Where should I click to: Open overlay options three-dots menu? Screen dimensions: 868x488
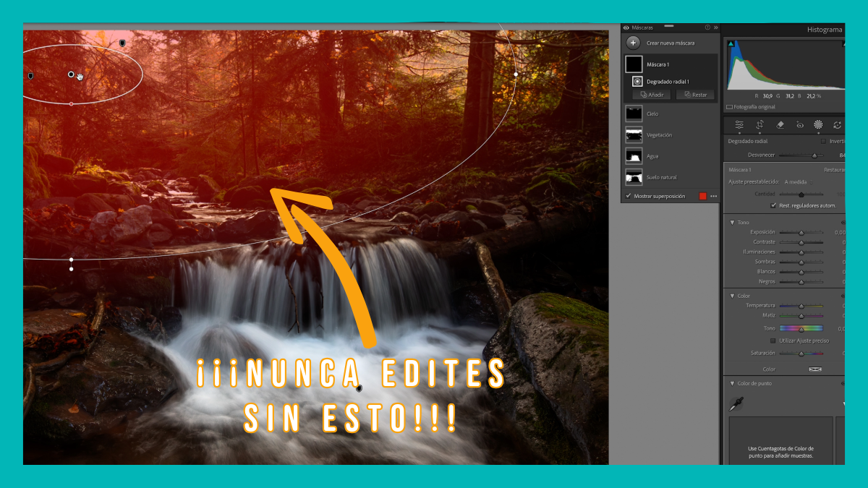coord(713,196)
